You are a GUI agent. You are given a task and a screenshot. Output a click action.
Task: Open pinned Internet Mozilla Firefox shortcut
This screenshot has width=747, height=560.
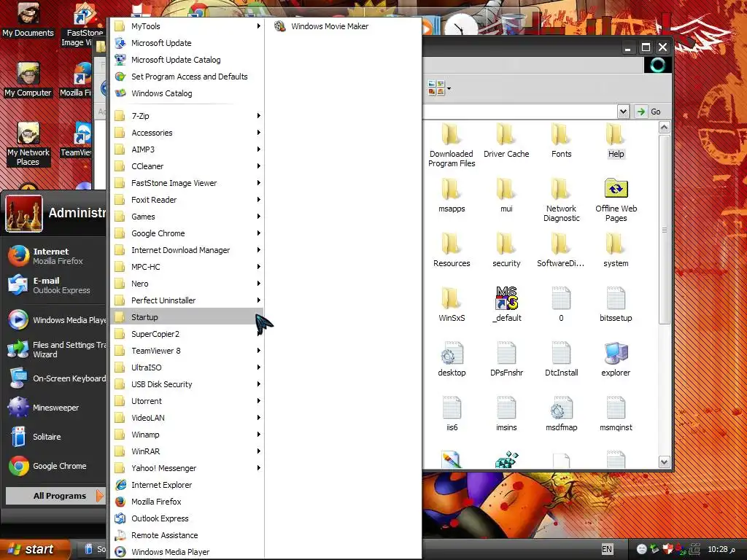tap(54, 256)
